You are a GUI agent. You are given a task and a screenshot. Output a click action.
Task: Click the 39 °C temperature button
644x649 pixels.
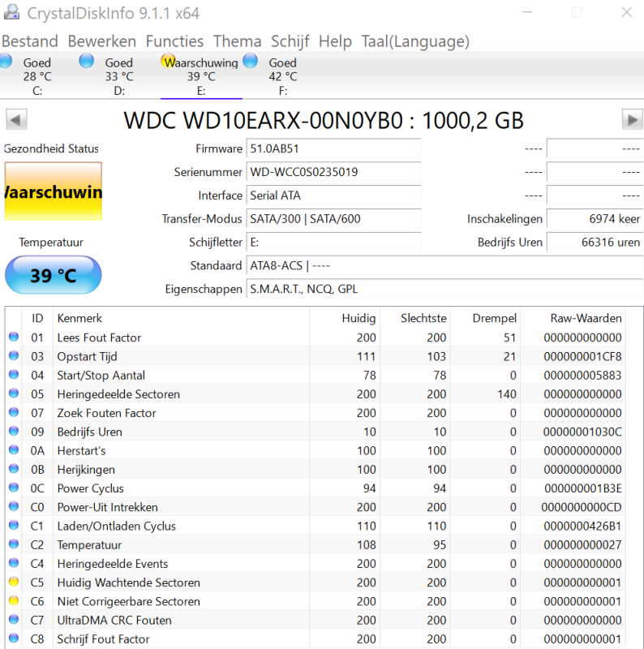(54, 275)
